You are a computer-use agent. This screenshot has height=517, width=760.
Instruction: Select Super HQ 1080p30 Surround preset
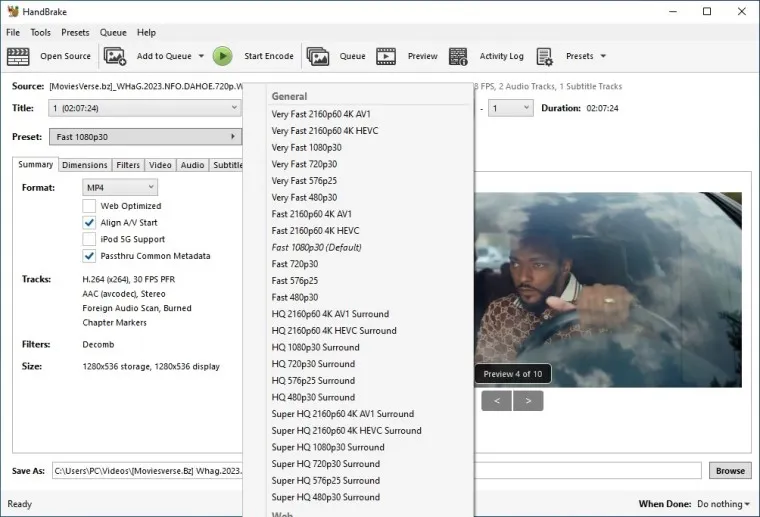(328, 447)
